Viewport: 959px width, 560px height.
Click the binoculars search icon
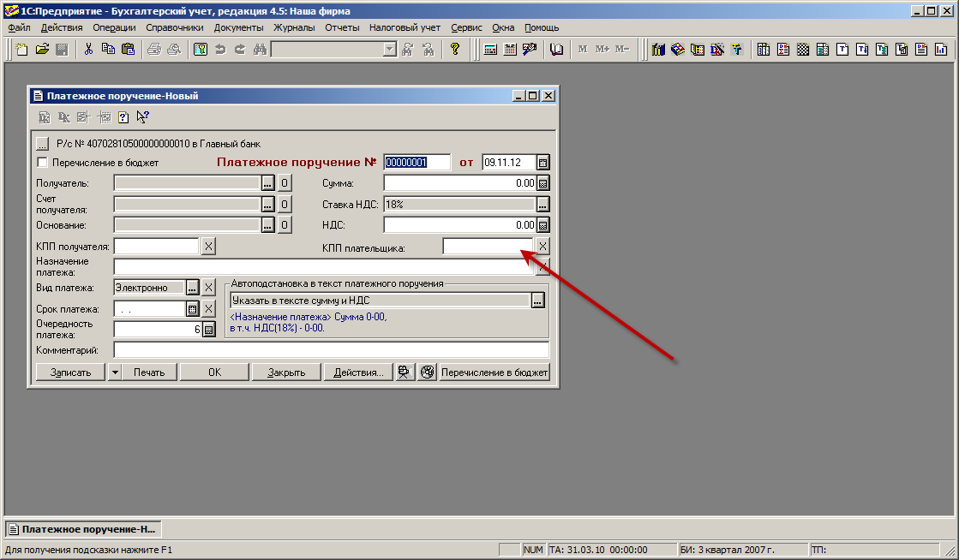tap(261, 49)
